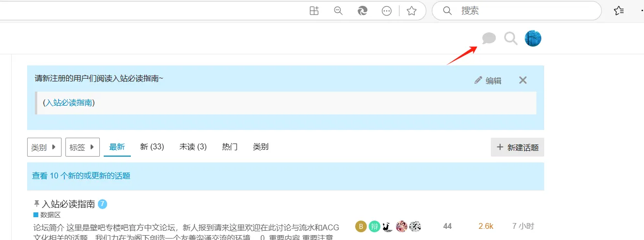Click 查看 10 个新的或更新的话题 notice
This screenshot has width=644, height=240.
81,176
